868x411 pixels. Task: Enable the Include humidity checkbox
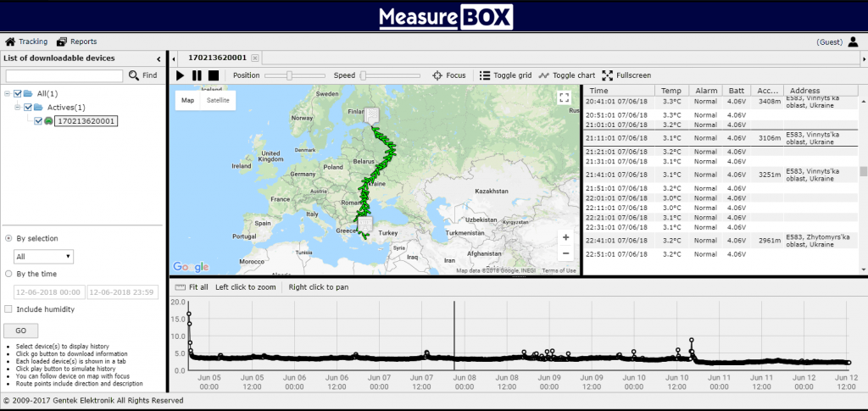8,309
